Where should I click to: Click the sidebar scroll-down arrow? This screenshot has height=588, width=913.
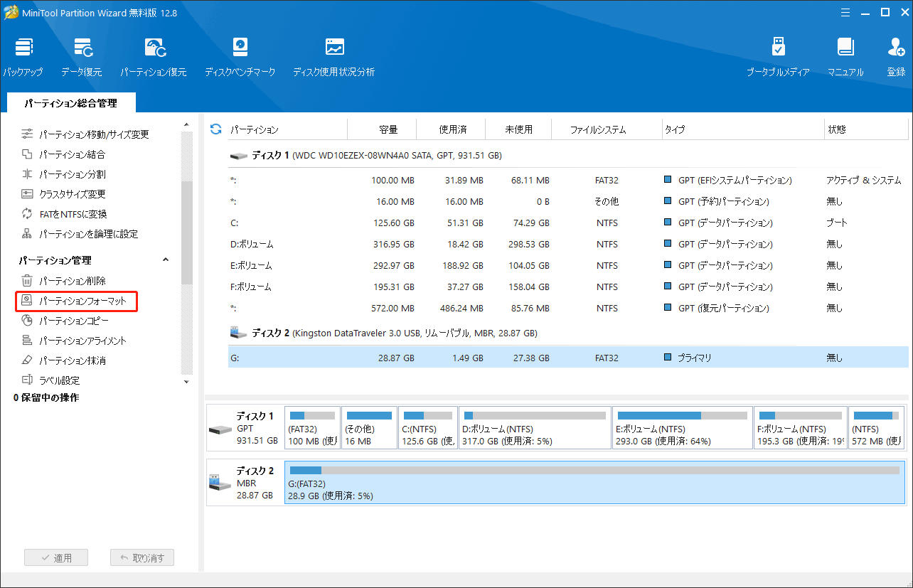click(187, 382)
